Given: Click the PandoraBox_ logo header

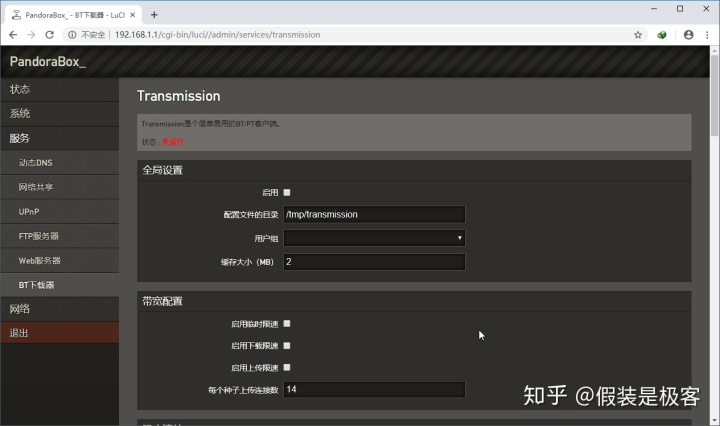Looking at the screenshot, I should [47, 62].
